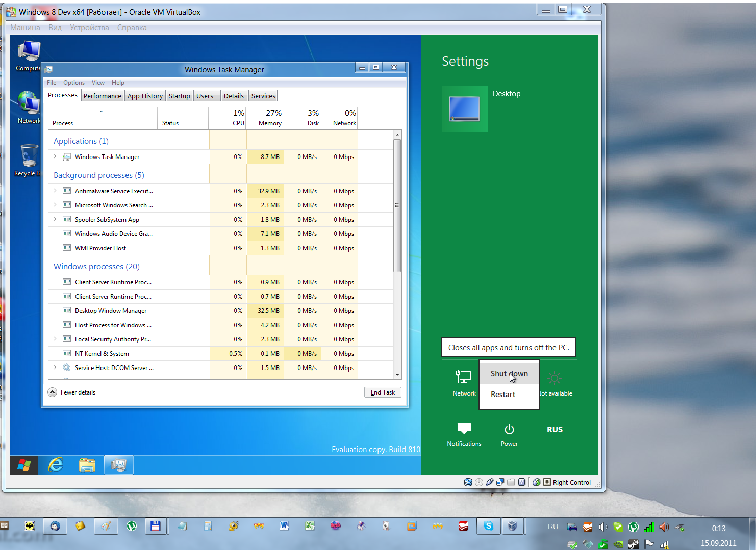Click the process list scroll-up arrow
This screenshot has width=756, height=552.
click(397, 135)
